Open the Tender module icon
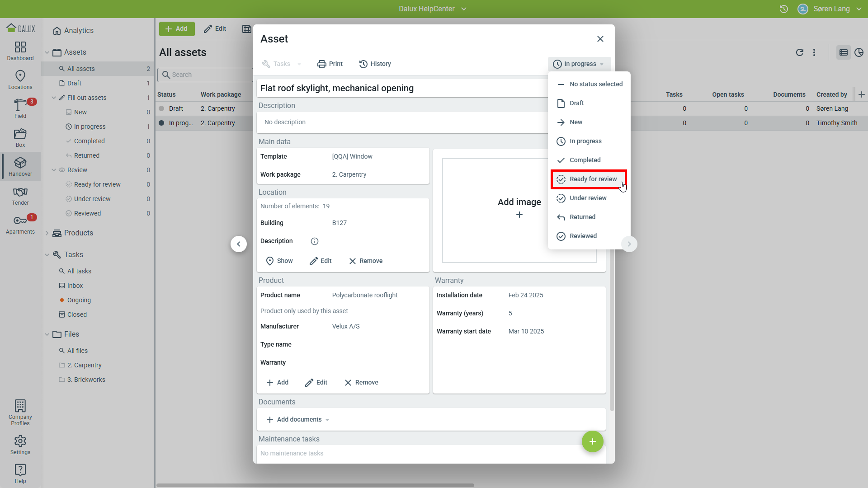The height and width of the screenshot is (488, 868). coord(20,192)
